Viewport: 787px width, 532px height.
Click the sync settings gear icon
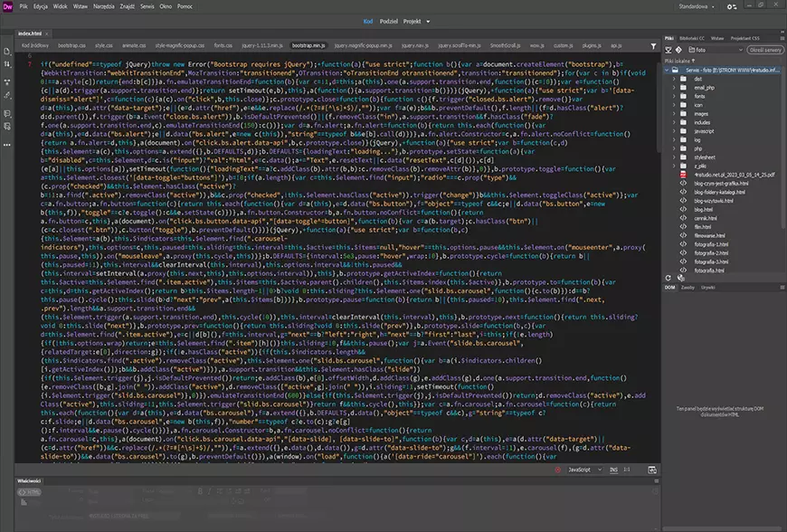[x=732, y=6]
